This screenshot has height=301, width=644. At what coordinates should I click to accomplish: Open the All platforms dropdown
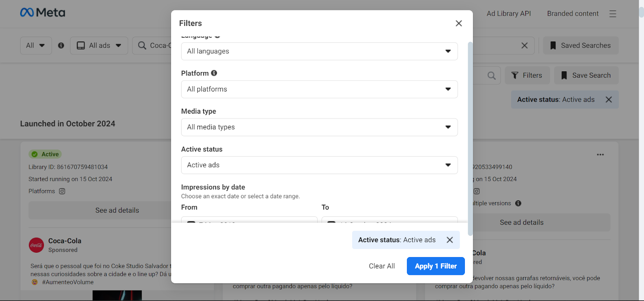click(319, 89)
